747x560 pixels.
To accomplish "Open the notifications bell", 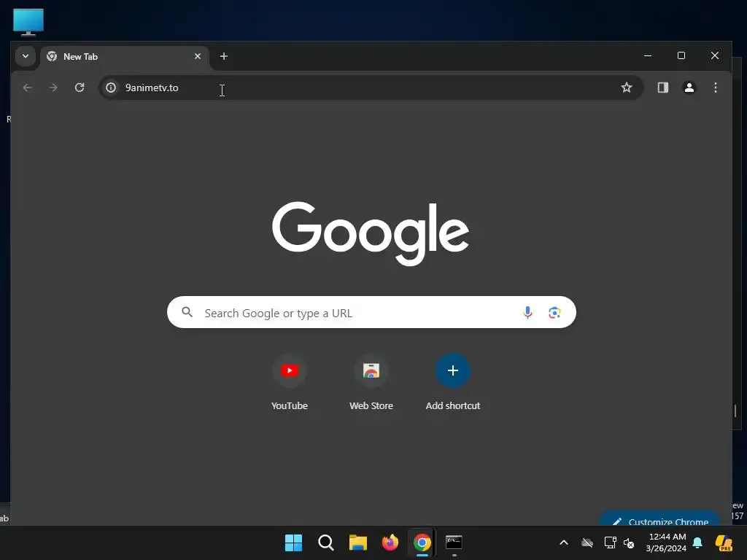I will click(x=697, y=542).
